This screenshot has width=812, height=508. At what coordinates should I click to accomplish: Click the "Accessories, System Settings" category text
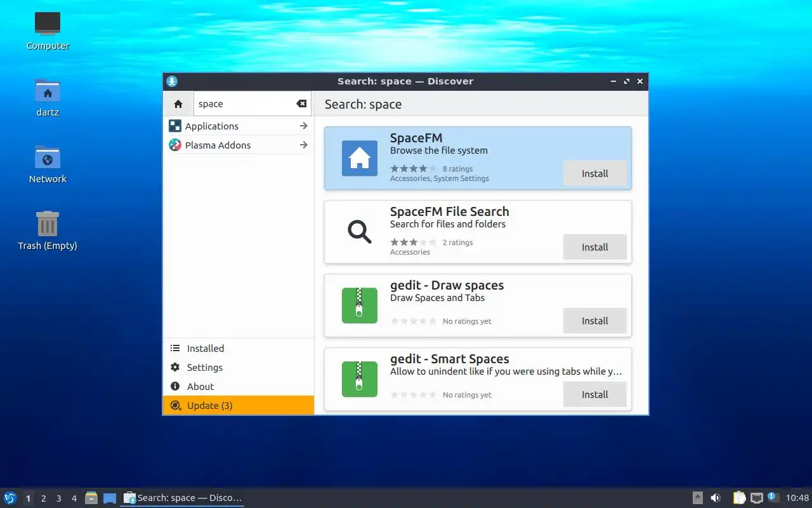(440, 178)
